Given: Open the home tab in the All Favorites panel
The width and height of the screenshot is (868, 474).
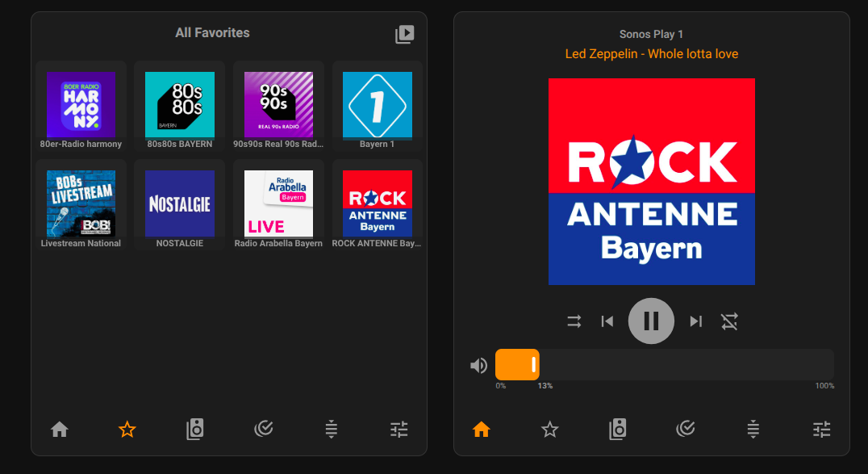Looking at the screenshot, I should 59,430.
